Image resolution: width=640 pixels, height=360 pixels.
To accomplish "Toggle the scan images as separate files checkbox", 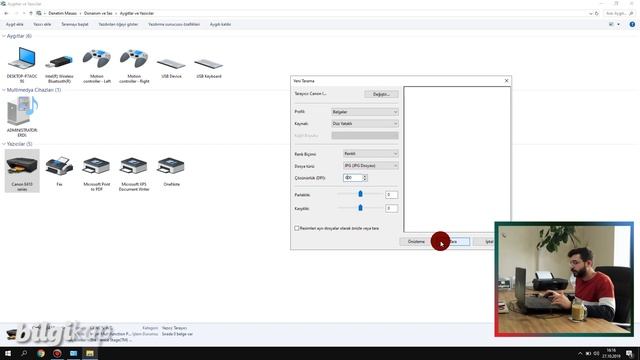I will coord(297,228).
